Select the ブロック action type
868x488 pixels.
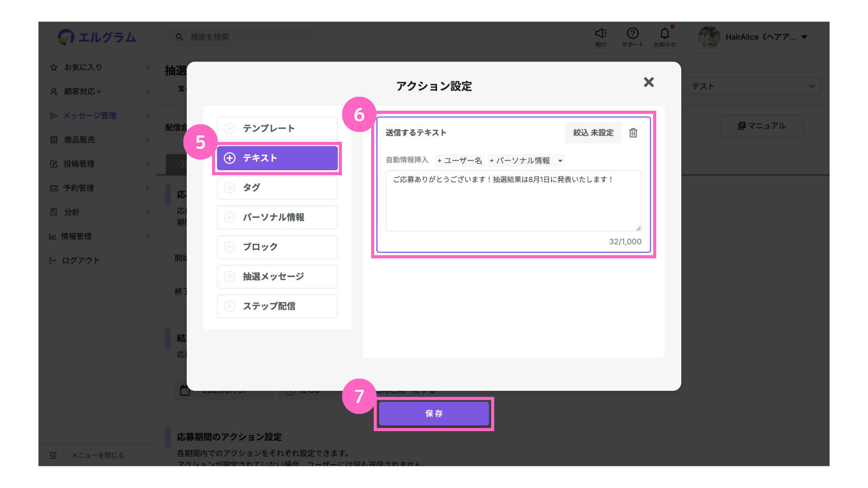(277, 247)
